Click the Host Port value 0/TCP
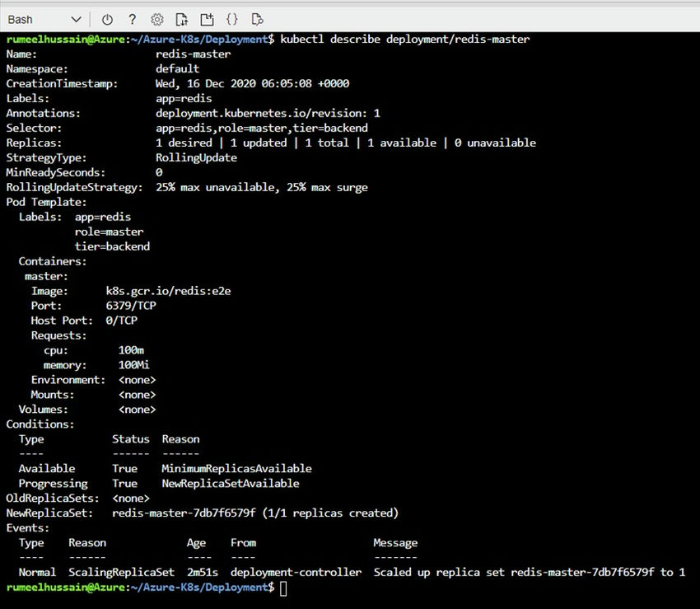 pyautogui.click(x=121, y=321)
